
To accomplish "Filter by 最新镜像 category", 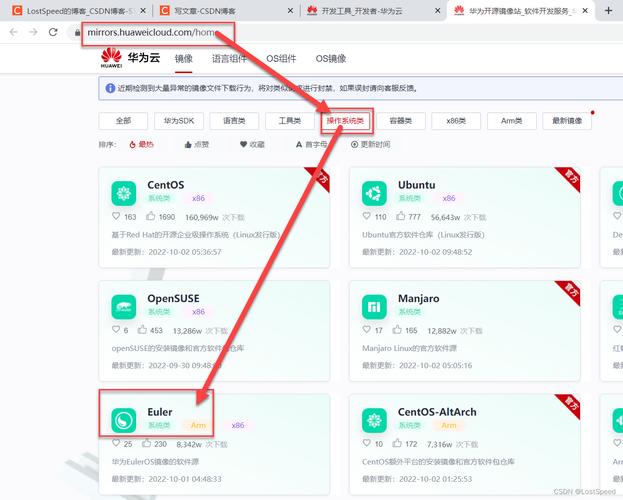I will [567, 121].
